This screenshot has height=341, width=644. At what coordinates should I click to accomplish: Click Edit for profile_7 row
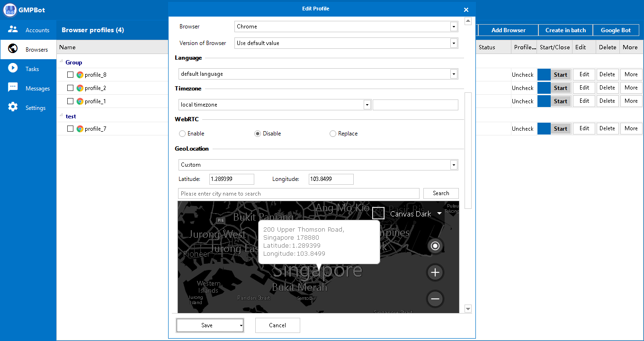[x=584, y=128]
